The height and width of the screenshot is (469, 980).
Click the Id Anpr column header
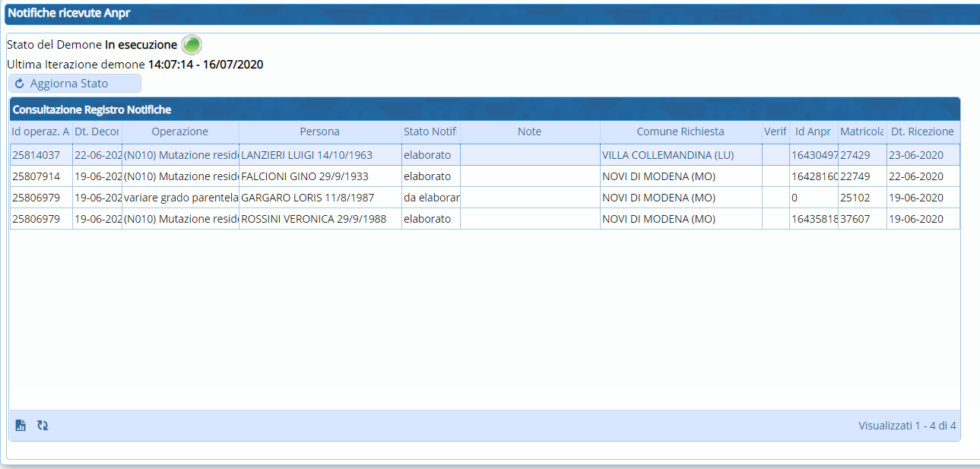[813, 132]
